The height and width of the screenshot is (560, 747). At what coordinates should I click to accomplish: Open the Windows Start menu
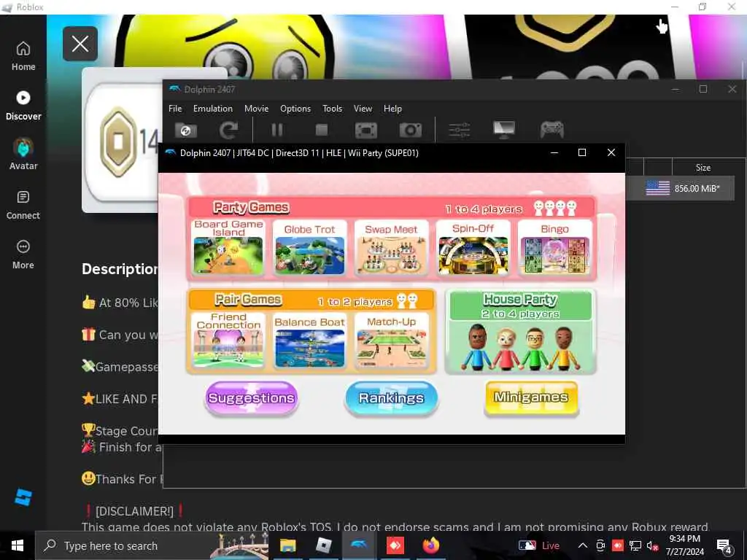point(18,545)
